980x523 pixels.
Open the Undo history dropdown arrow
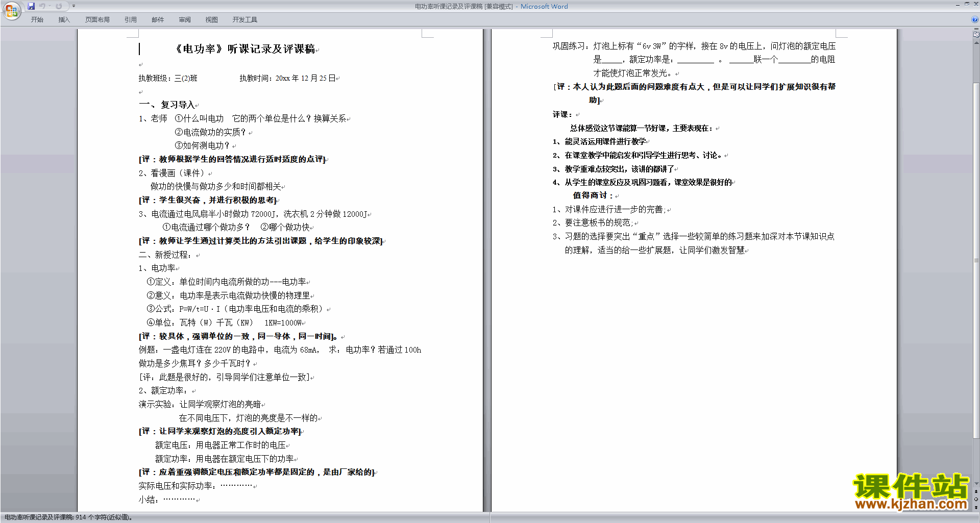coord(50,6)
